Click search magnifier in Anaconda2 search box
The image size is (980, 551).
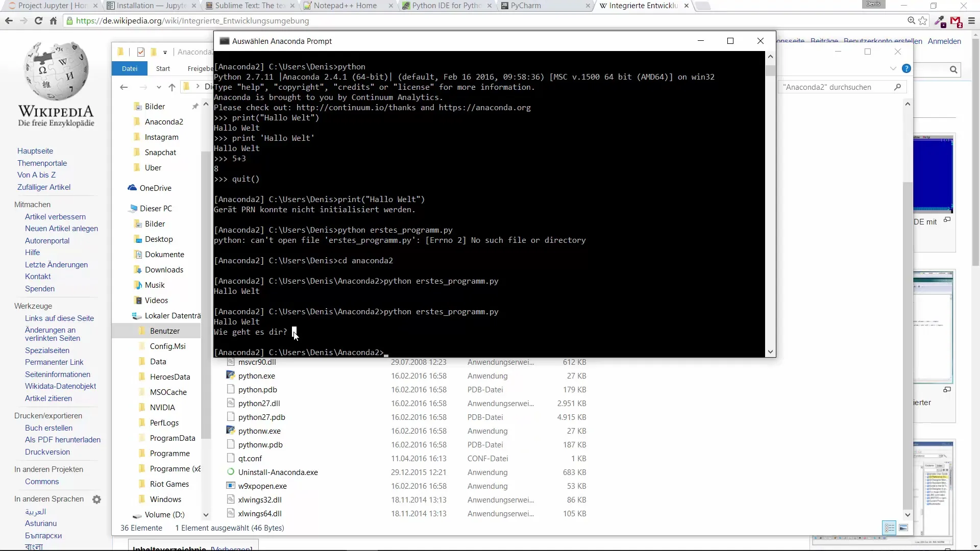(897, 87)
